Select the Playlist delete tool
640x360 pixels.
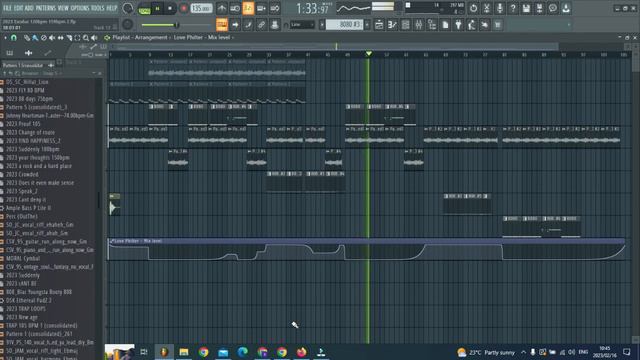pyautogui.click(x=44, y=38)
